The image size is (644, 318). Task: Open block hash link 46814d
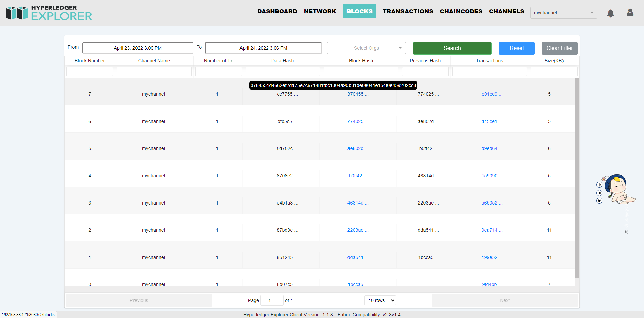[x=358, y=203]
